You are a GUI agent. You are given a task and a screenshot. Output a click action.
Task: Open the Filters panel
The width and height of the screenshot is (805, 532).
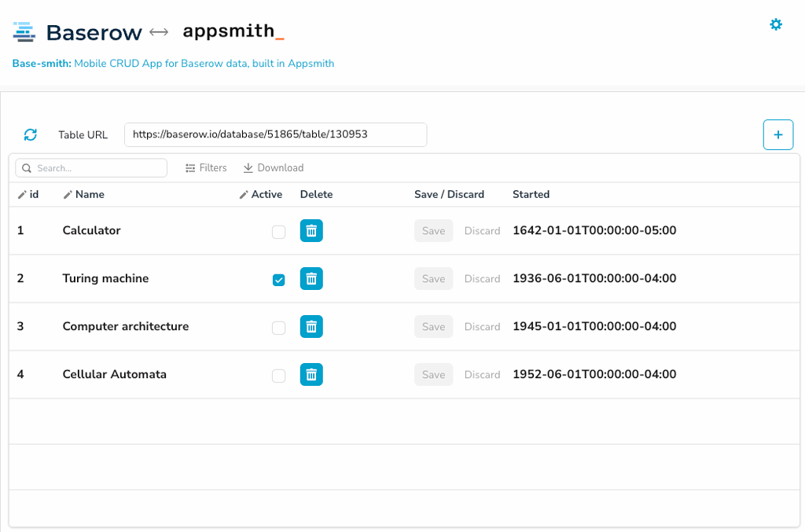[x=205, y=167]
